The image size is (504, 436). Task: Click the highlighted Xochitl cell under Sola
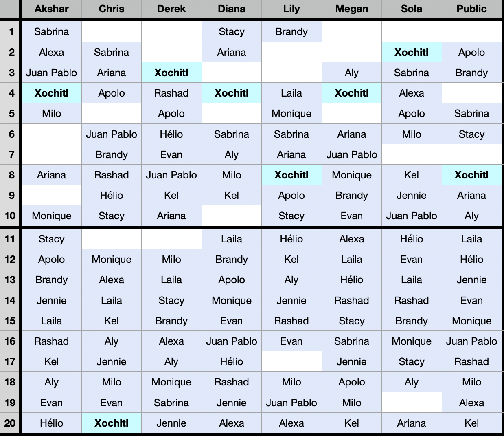click(412, 52)
